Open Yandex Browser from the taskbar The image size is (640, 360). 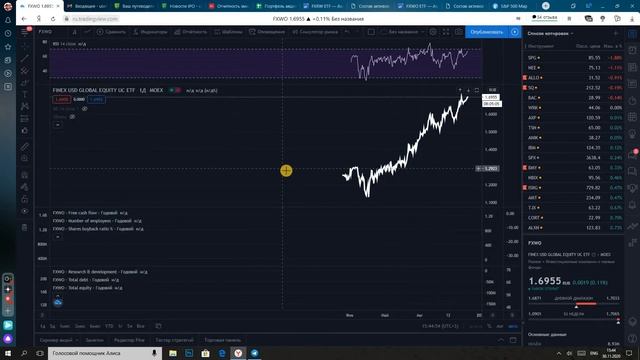point(238,353)
